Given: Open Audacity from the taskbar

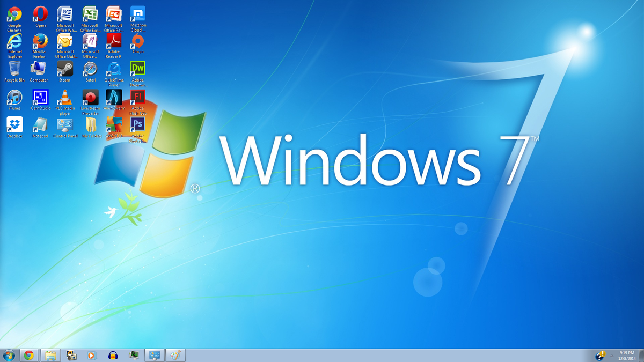Looking at the screenshot, I should (112, 355).
